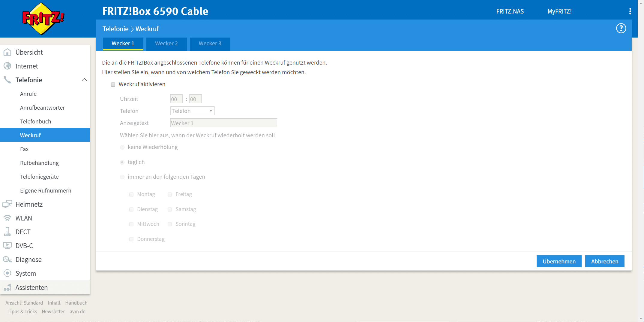Open the Anrufbeantworter menu item
The height and width of the screenshot is (322, 644).
click(42, 108)
